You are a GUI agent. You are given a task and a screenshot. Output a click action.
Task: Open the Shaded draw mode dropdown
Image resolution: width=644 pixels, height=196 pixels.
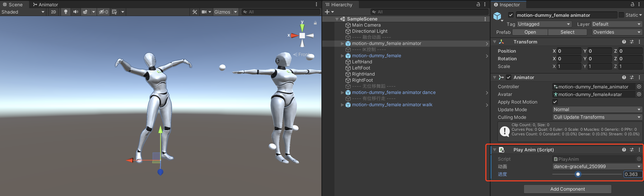coord(23,12)
